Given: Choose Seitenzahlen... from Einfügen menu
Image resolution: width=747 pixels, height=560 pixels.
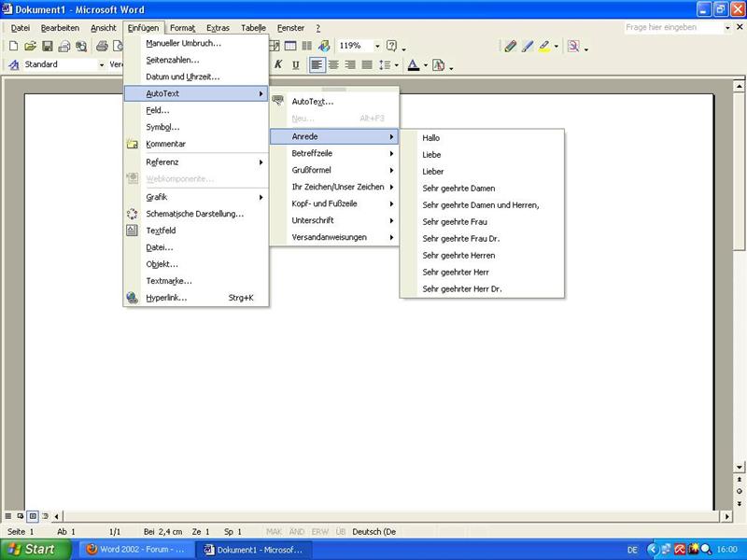Looking at the screenshot, I should tap(173, 60).
